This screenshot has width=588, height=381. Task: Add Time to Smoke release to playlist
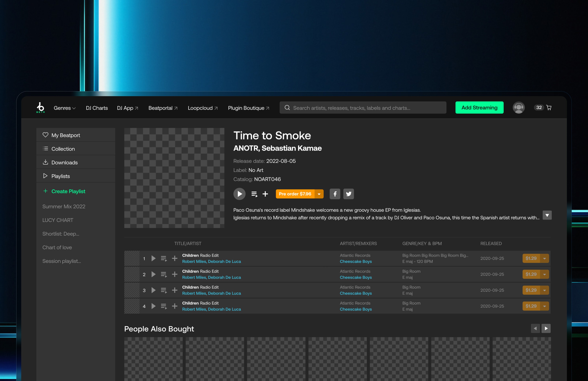(265, 194)
